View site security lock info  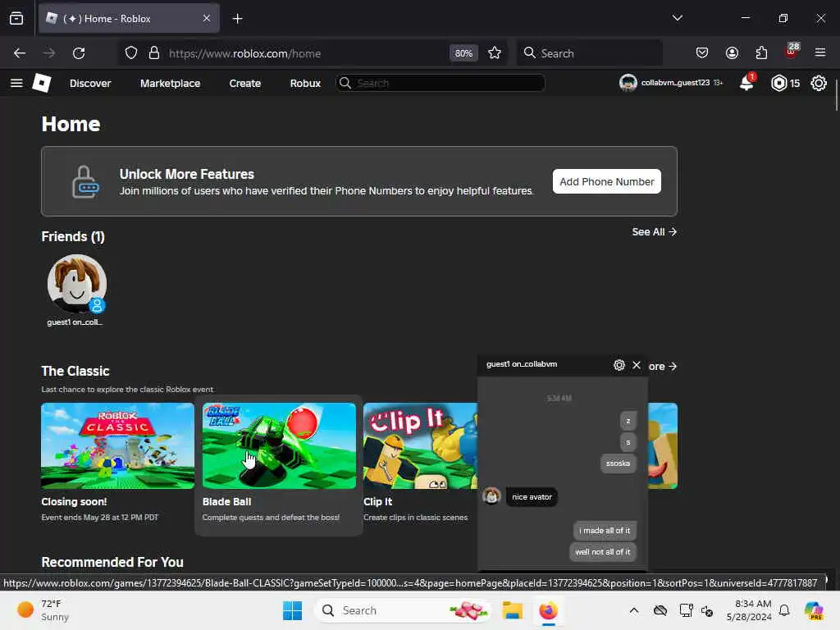click(154, 53)
